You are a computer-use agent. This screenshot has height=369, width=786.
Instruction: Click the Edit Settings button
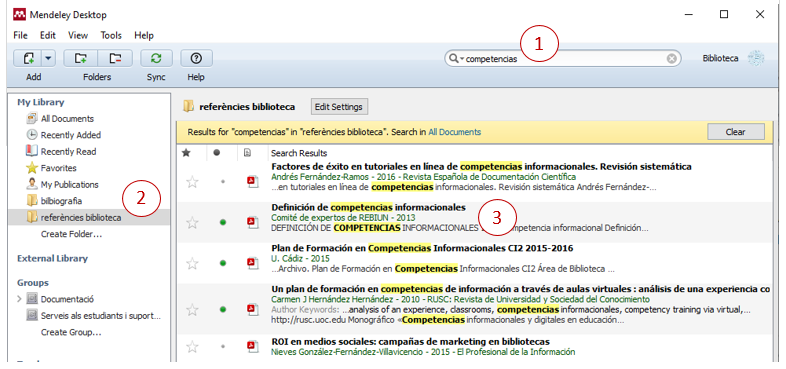340,106
